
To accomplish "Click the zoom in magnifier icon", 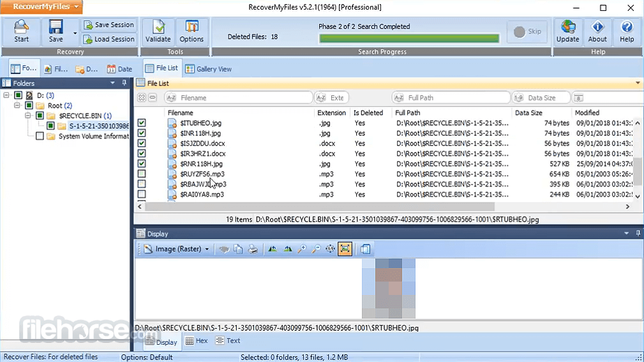I will pos(302,249).
